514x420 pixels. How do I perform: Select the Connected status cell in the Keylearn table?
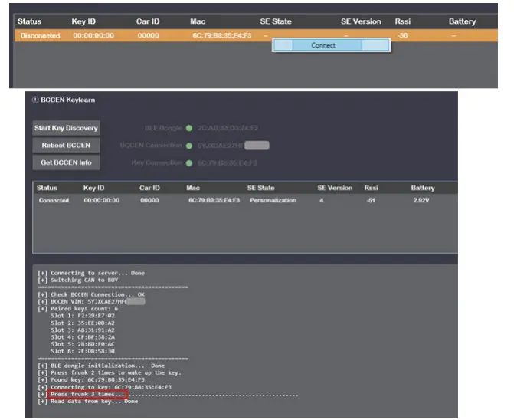click(x=54, y=200)
